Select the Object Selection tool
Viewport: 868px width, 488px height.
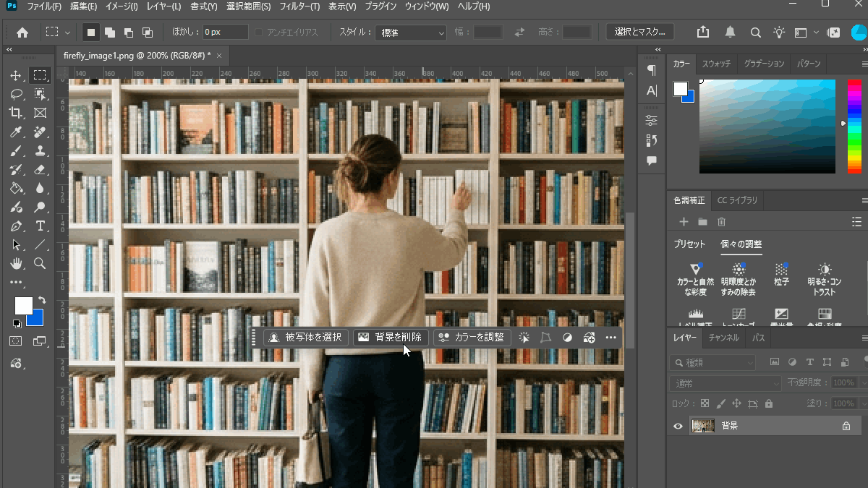point(40,94)
